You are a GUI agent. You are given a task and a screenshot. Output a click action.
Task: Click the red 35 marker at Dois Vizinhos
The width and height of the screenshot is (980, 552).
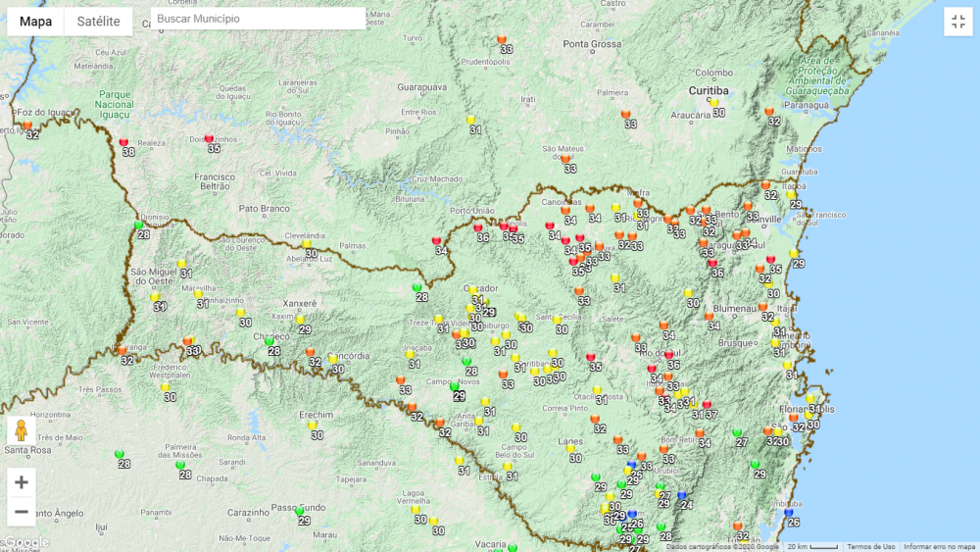[x=210, y=139]
